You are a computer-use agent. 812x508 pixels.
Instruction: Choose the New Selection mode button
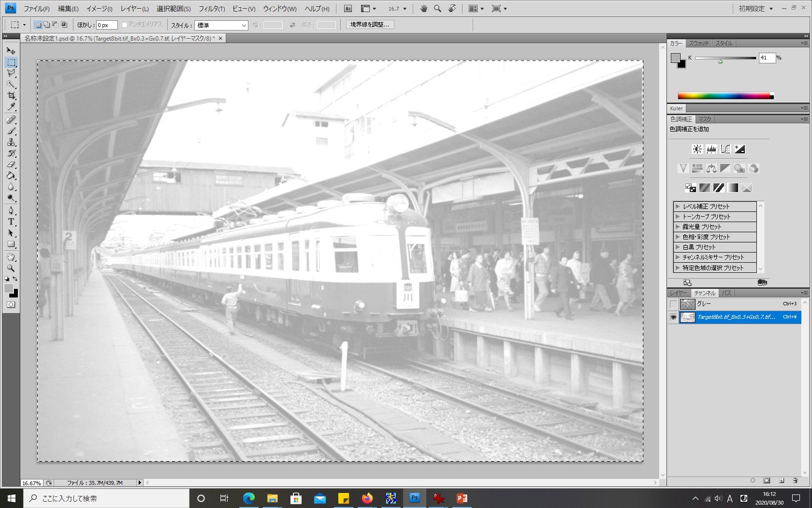(38, 25)
